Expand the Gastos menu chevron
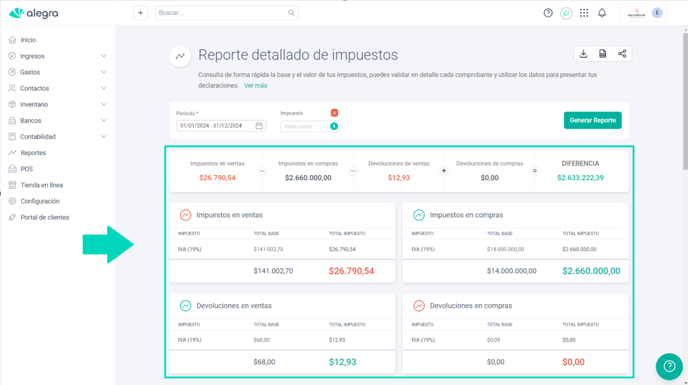The width and height of the screenshot is (688, 385). 104,72
